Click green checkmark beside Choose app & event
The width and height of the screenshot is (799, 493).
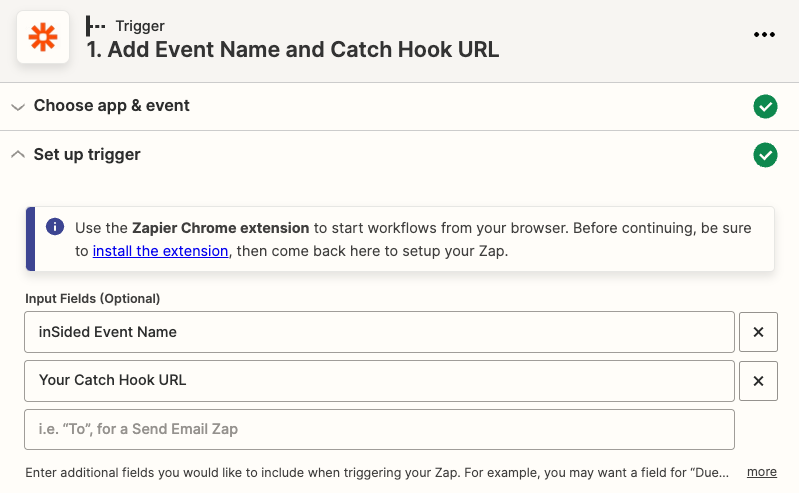tap(765, 107)
